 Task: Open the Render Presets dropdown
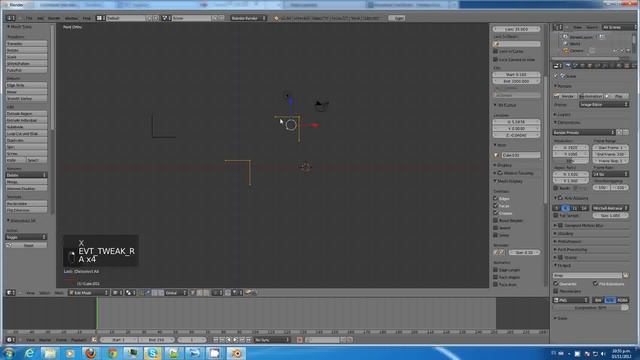pyautogui.click(x=584, y=132)
